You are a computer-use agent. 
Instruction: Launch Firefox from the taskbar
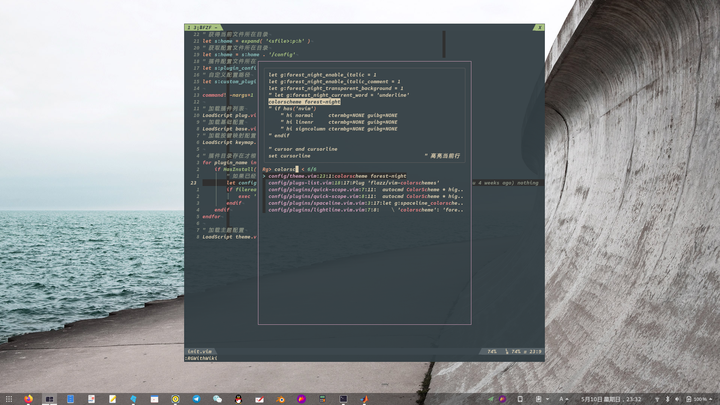point(28,399)
